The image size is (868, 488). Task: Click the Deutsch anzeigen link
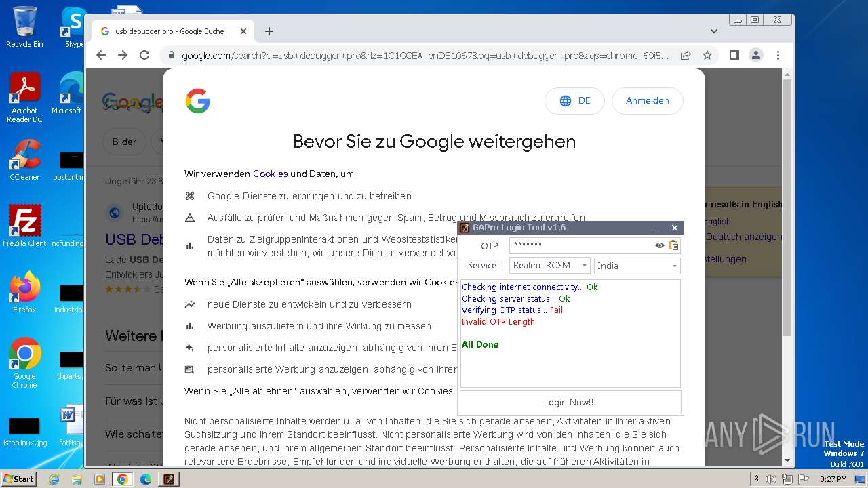(744, 237)
